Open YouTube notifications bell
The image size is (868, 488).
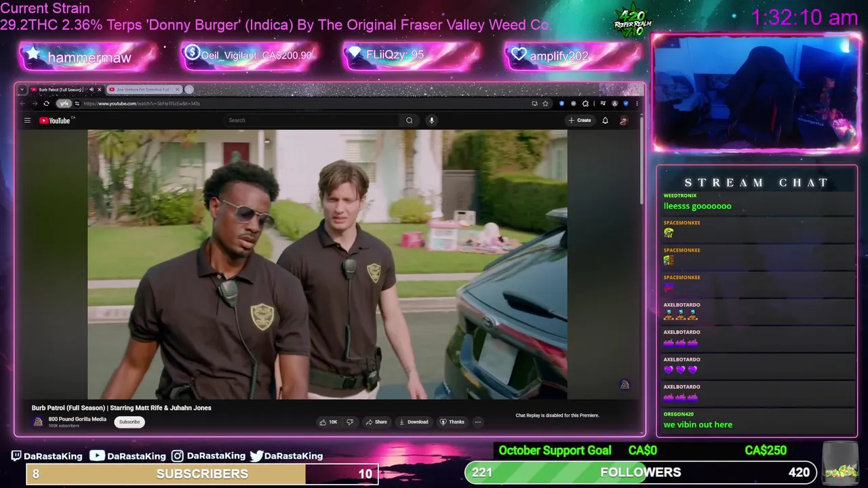coord(606,121)
